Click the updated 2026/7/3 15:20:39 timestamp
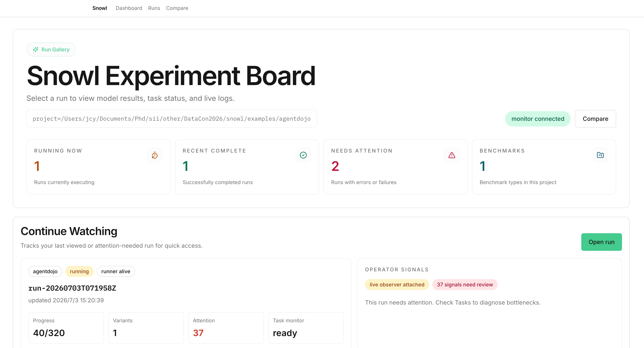 (66, 300)
